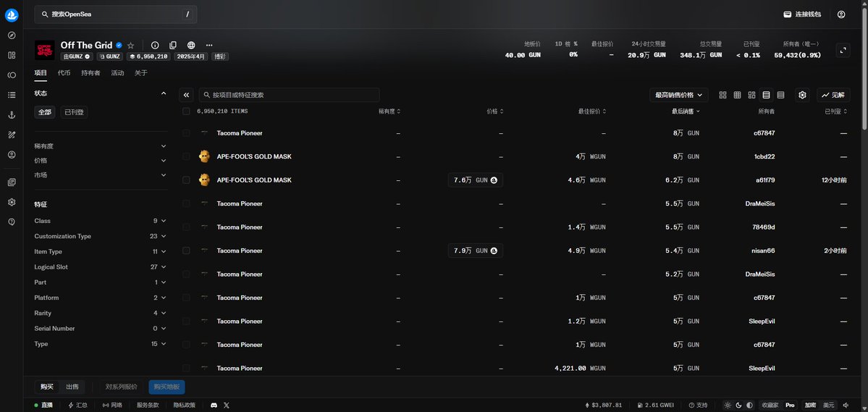Expand the Logical Slot trait filter
The image size is (868, 412).
coord(100,267)
